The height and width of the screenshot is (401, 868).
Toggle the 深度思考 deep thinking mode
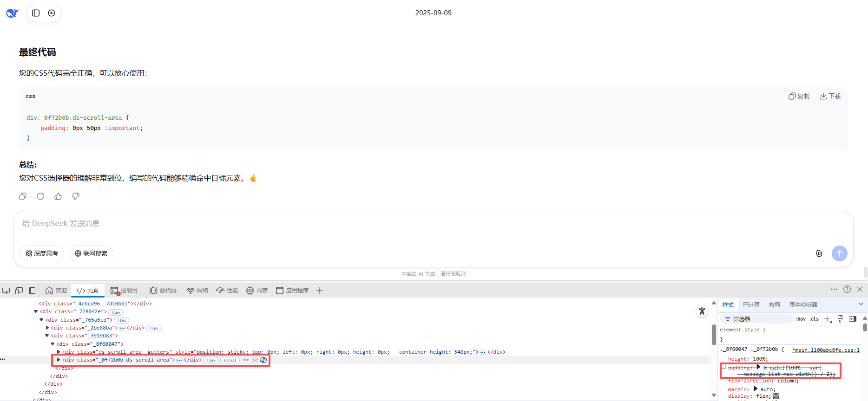point(42,253)
